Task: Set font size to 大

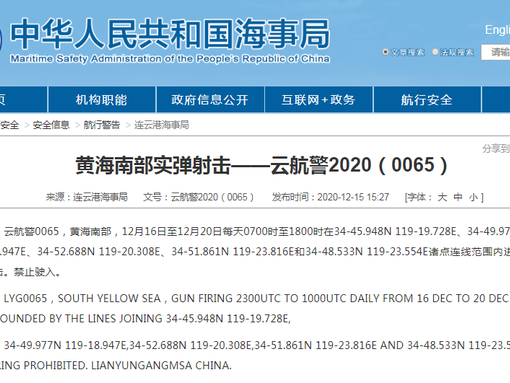Action: point(442,197)
